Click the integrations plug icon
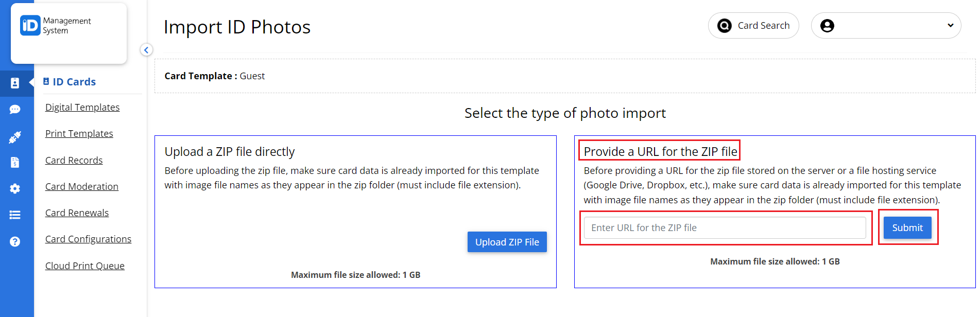 coord(16,136)
